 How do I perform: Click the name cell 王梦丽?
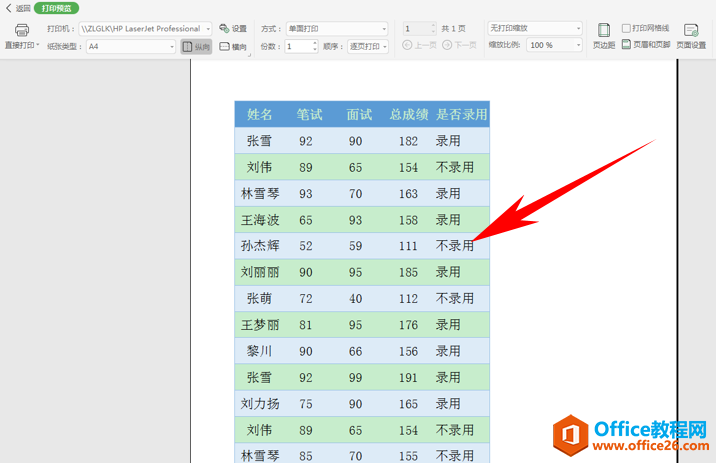pos(260,325)
